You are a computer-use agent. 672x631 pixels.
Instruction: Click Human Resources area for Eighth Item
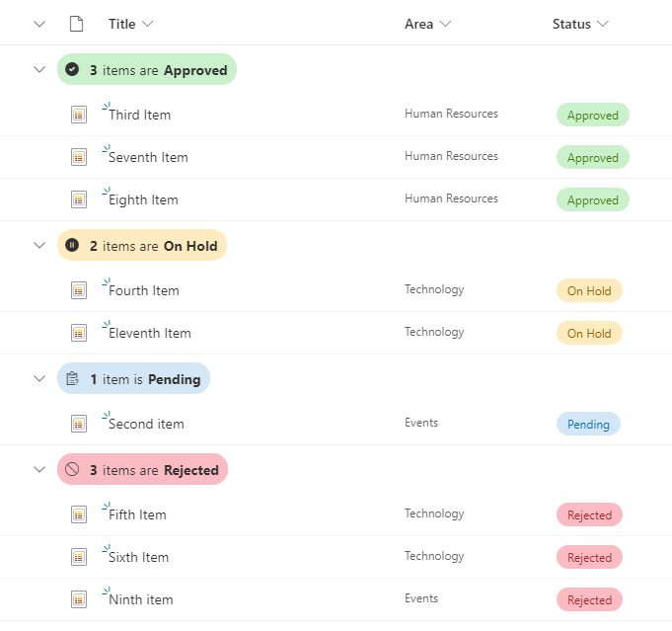451,198
